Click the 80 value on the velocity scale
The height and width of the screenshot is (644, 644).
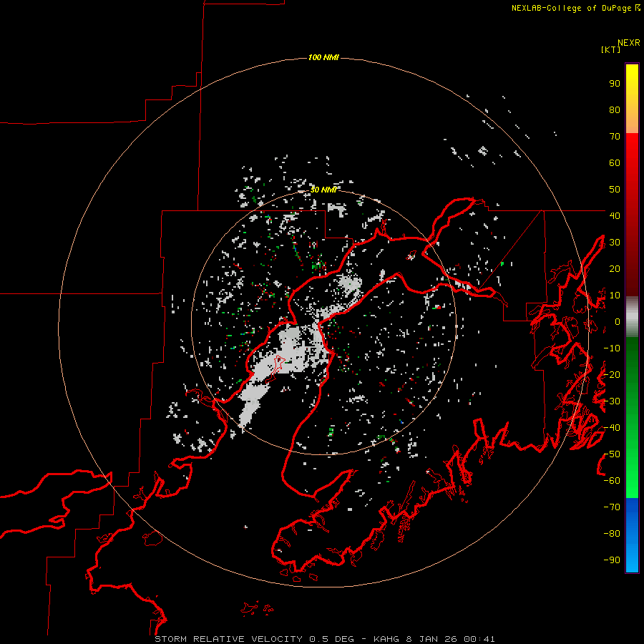(x=615, y=110)
